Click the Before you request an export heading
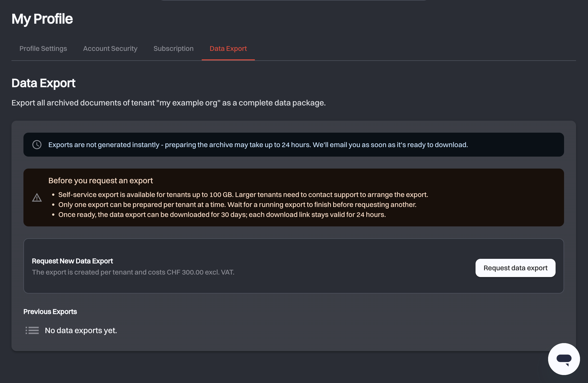 (100, 181)
